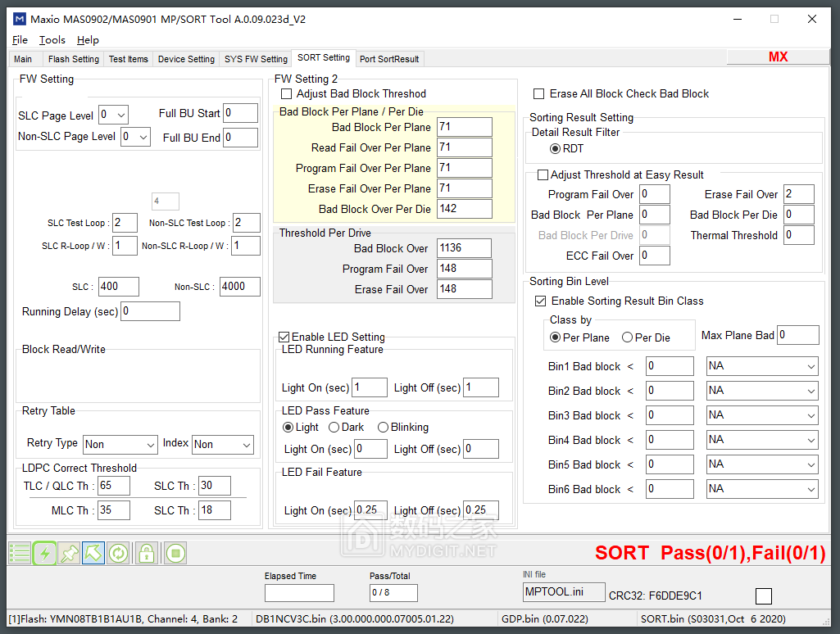This screenshot has height=634, width=840.
Task: Open the Bin4 NA dropdown
Action: (762, 440)
